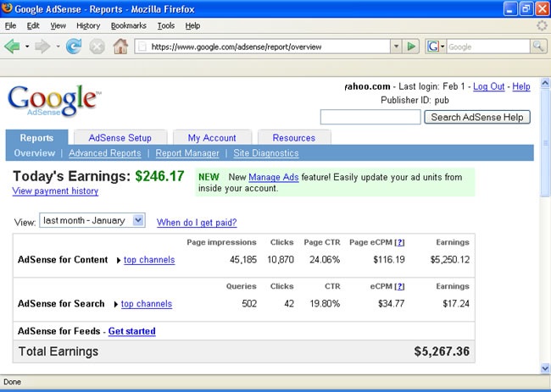
Task: Click the Page CTR value 24.06%
Action: tap(325, 260)
